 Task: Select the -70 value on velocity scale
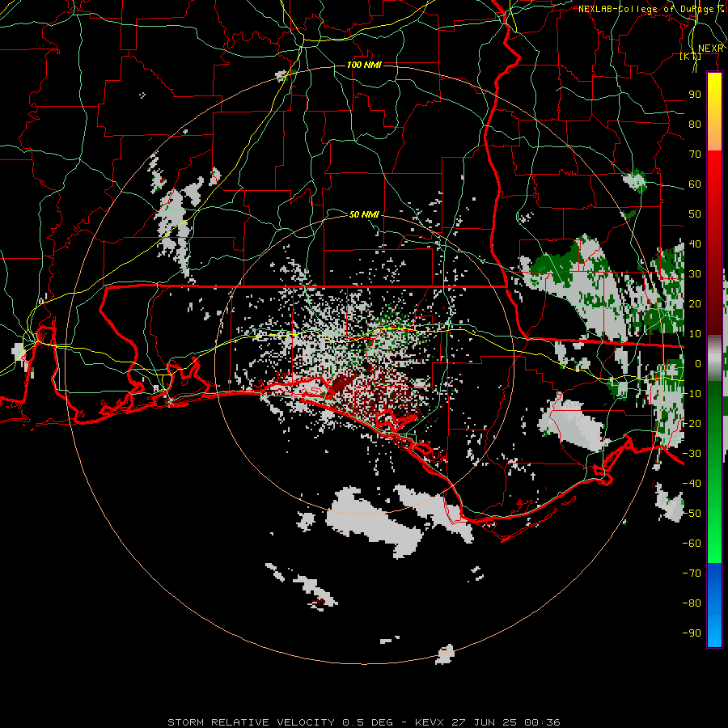click(692, 574)
